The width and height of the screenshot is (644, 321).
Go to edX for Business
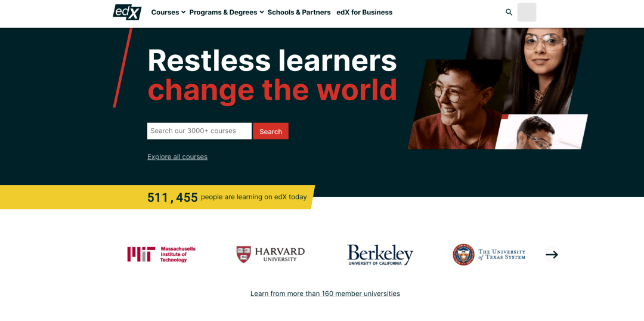click(364, 12)
